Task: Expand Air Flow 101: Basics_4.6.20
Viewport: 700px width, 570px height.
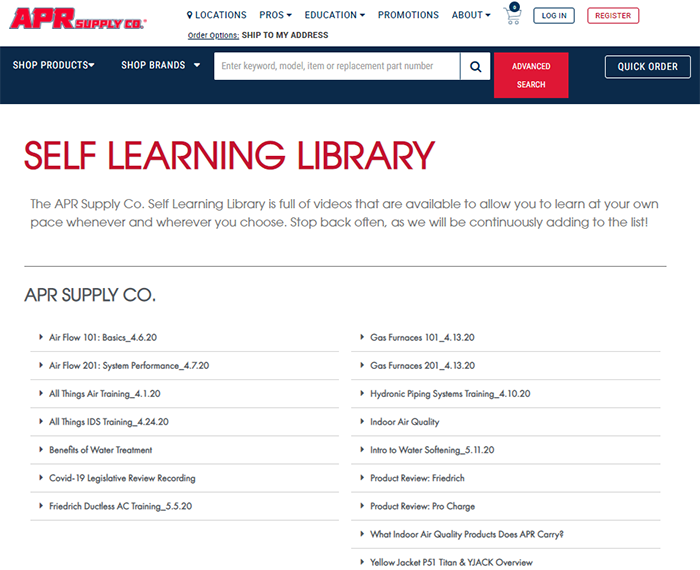Action: click(x=184, y=338)
